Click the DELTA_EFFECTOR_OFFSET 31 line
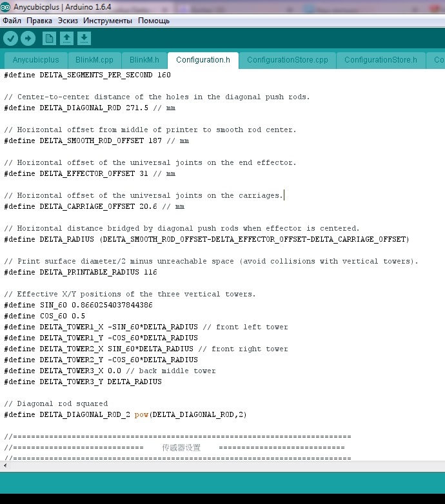The width and height of the screenshot is (445, 504). click(90, 173)
